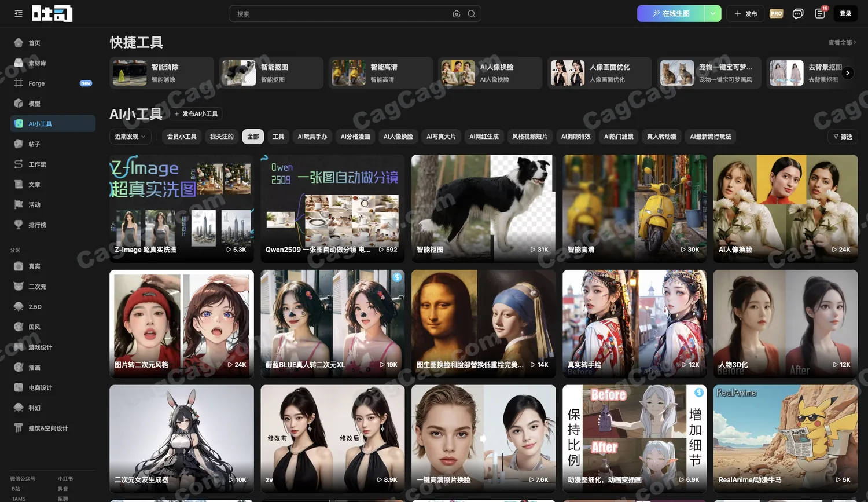This screenshot has height=502, width=868.
Task: Open 二次元 category in sidebar
Action: [53, 287]
